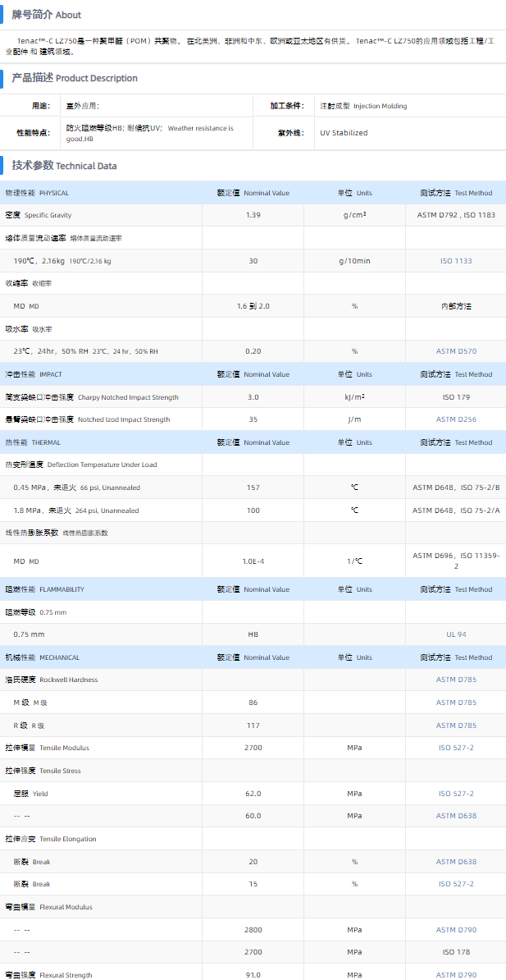506x980 pixels.
Task: Click the Flexural Strength value 91.0
Action: tap(253, 974)
